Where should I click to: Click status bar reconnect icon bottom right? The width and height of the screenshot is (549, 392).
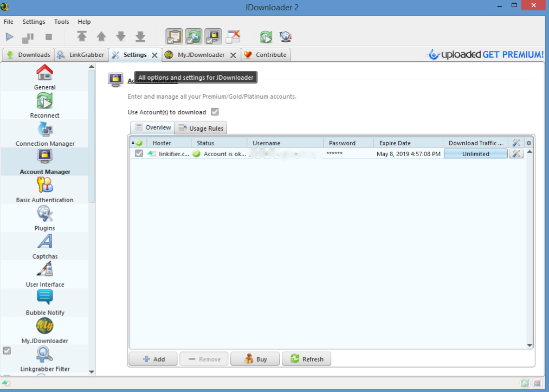click(x=524, y=383)
